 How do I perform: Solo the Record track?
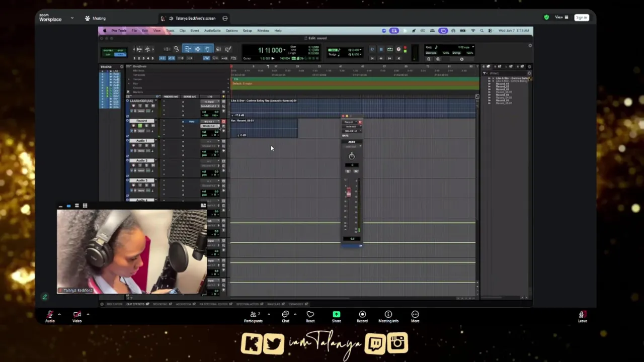click(146, 126)
